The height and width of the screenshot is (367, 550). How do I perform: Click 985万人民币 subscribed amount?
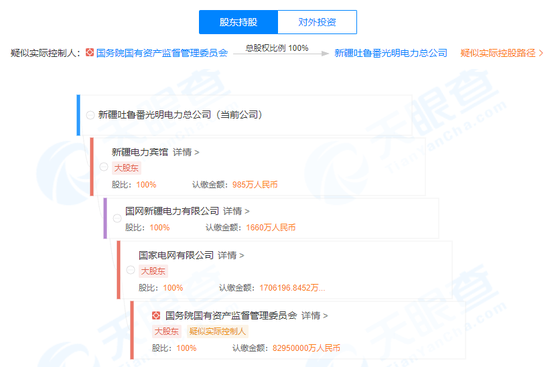pos(255,185)
